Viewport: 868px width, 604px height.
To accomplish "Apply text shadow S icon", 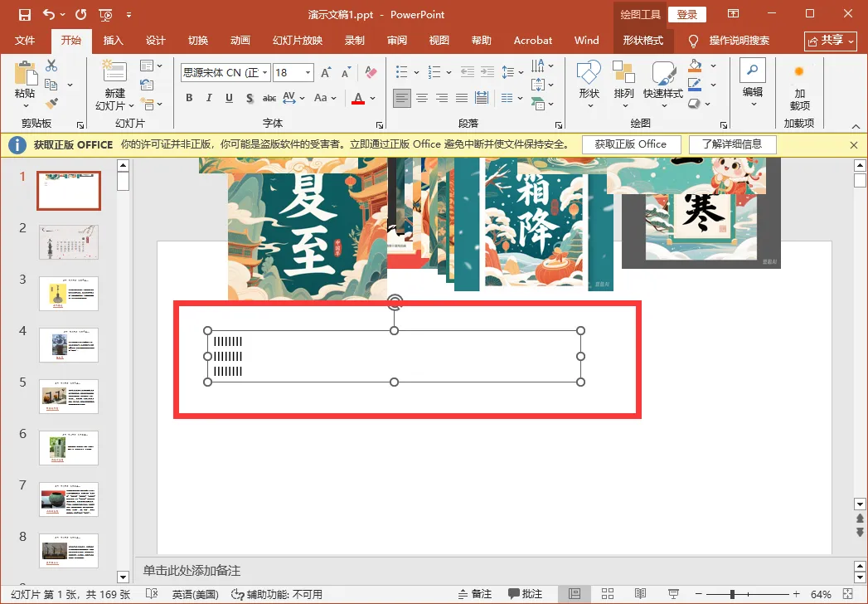I will point(249,98).
